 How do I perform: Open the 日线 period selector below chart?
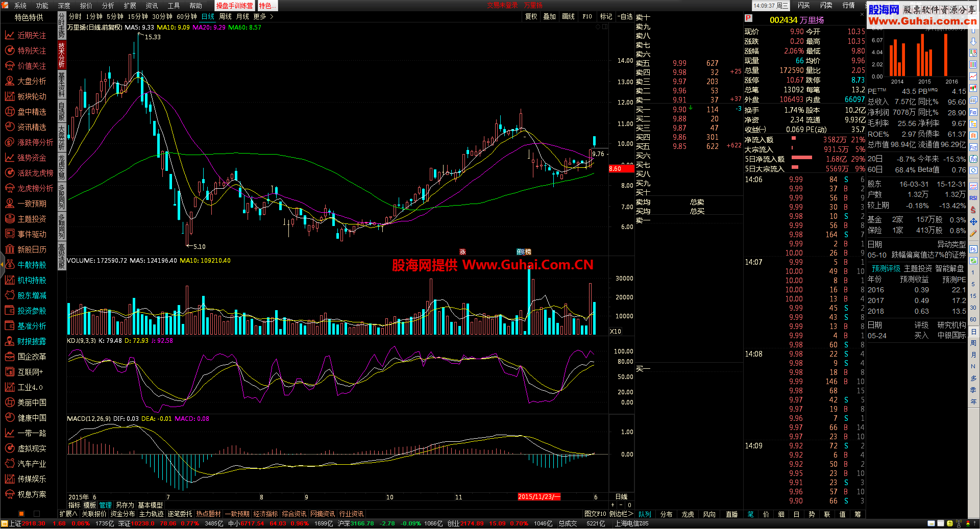tap(621, 496)
